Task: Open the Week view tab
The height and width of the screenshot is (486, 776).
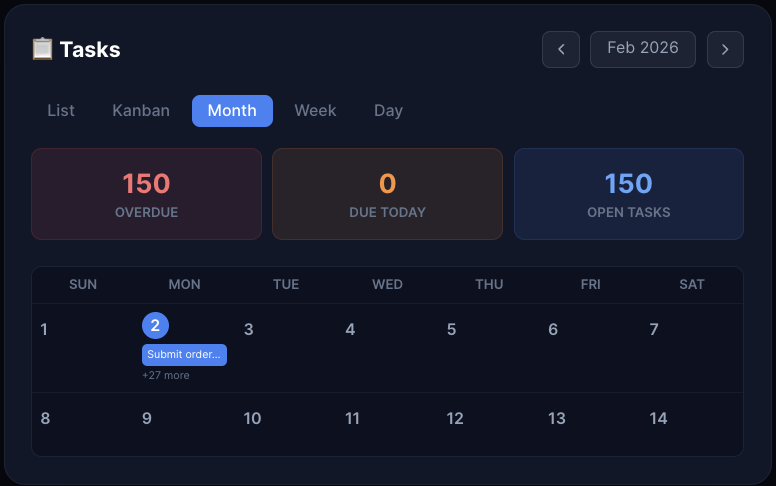Action: click(315, 111)
